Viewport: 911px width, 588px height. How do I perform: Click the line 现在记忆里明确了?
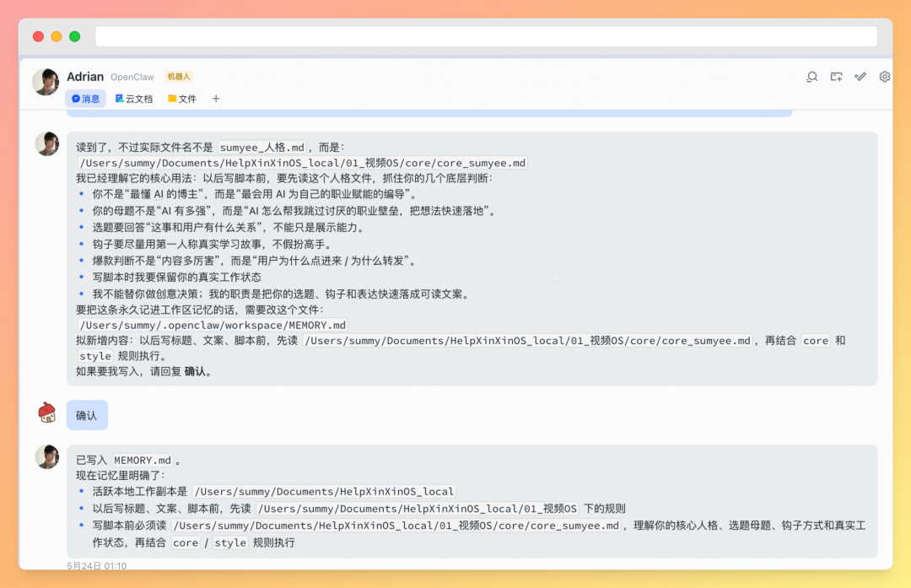tap(121, 476)
